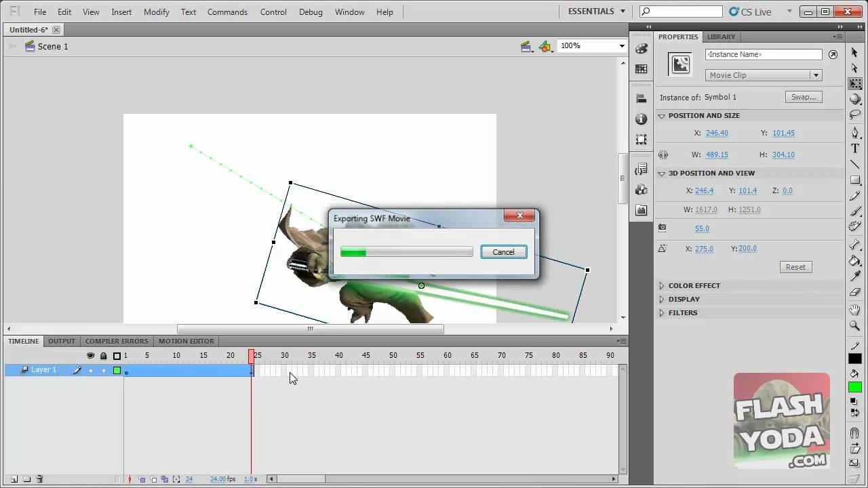This screenshot has height=488, width=868.
Task: Select the Bone tool
Action: 855,245
